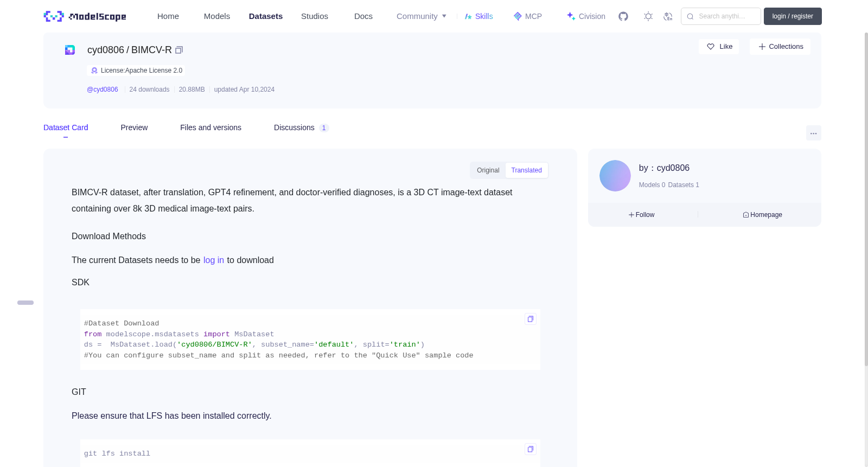
Task: Open the Docs page
Action: (x=363, y=16)
